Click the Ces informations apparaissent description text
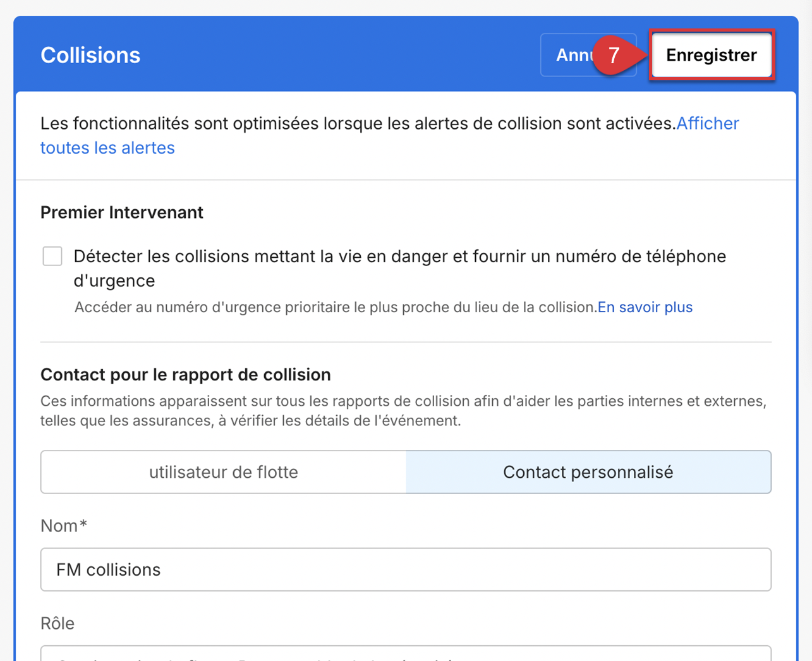Viewport: 812px width, 661px height. tap(403, 411)
